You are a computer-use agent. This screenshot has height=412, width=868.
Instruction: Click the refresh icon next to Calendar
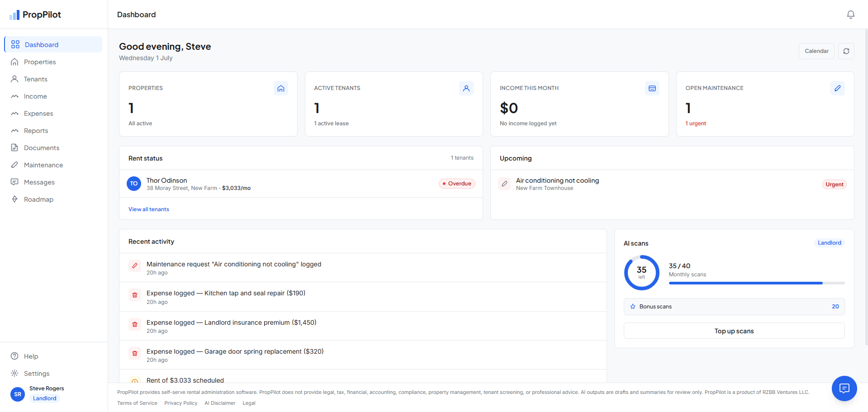point(846,51)
